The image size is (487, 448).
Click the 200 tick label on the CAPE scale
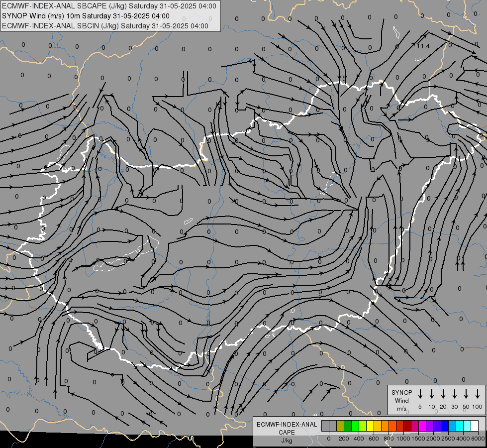tap(344, 439)
